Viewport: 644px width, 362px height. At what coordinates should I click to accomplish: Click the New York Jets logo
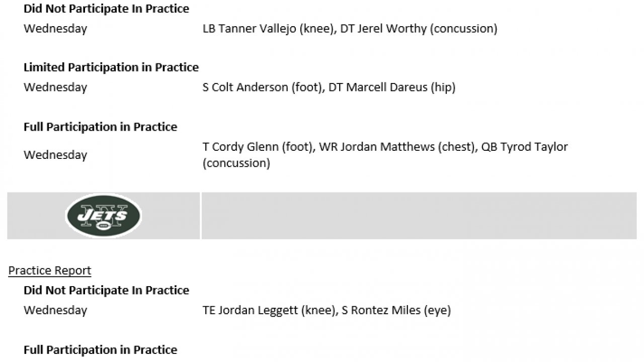click(104, 216)
